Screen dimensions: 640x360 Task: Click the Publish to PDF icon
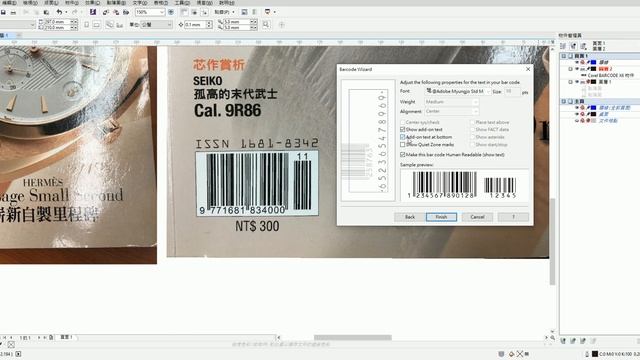coord(126,12)
